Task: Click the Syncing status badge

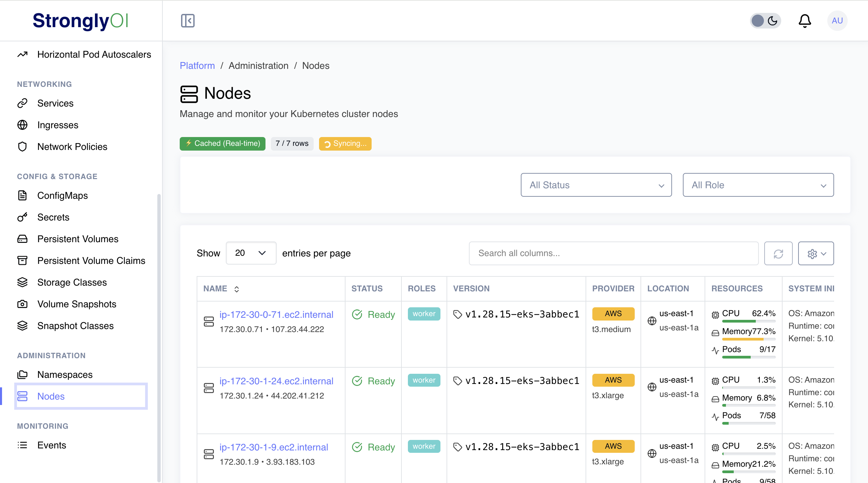Action: pyautogui.click(x=345, y=143)
